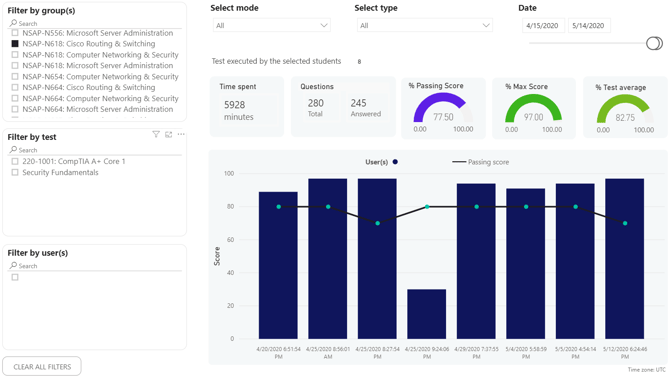Screen dimensions: 670x376
Task: Check 220-1001: CompTIA A+ Core 1
Action: (15, 162)
